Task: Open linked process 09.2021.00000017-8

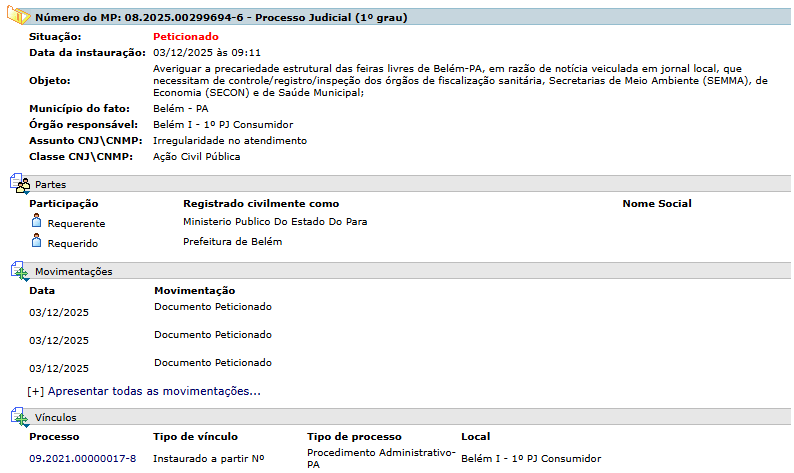Action: pos(82,458)
